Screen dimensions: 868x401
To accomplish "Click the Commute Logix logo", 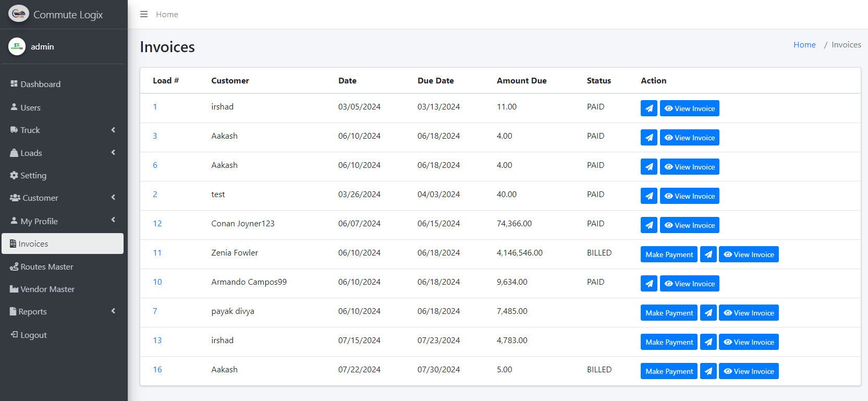I will pos(19,14).
